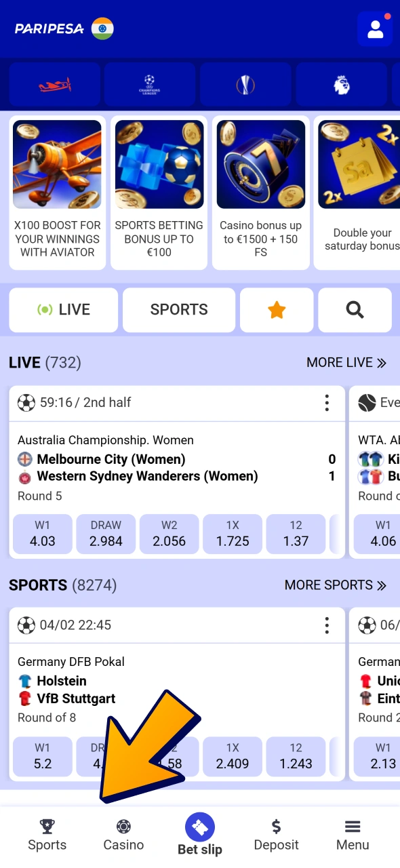The height and width of the screenshot is (868, 400).
Task: Switch to the SPORTS tab
Action: [x=178, y=309]
